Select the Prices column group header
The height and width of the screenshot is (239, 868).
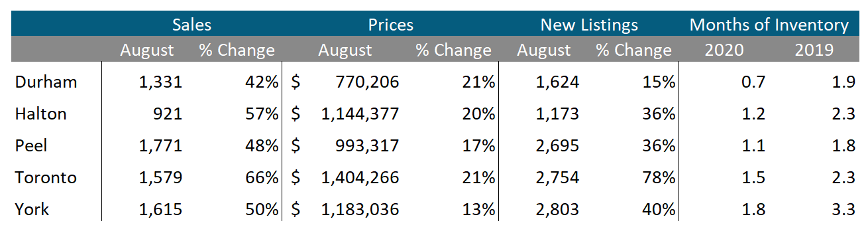coord(391,25)
